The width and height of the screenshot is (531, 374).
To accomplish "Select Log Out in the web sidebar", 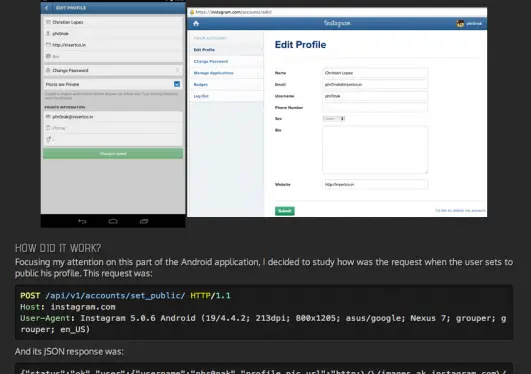I will pos(226,96).
